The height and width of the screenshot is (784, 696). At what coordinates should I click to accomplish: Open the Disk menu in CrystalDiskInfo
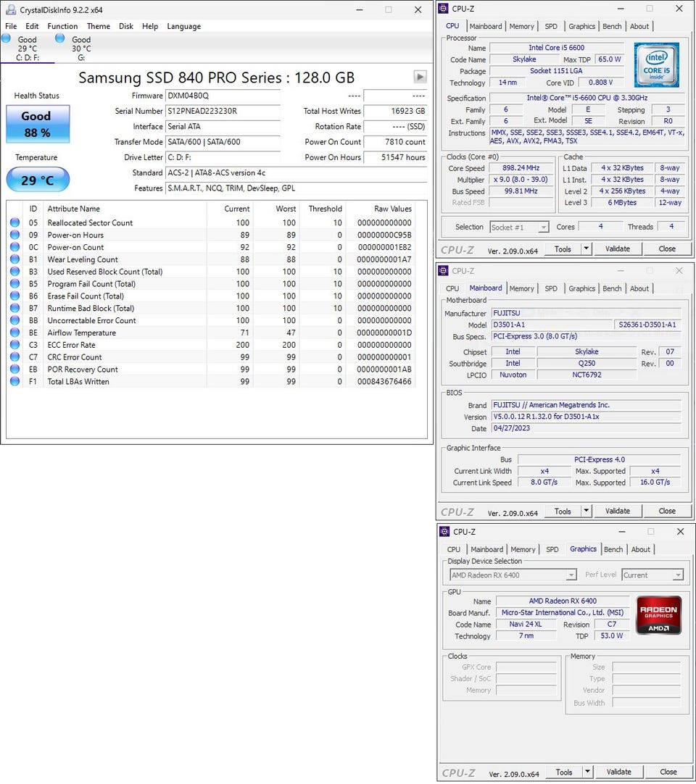[126, 26]
